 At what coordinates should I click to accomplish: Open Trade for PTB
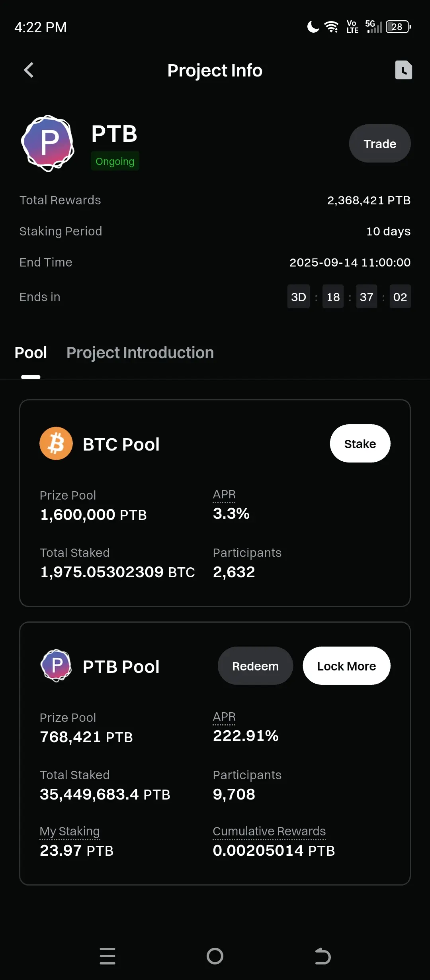click(x=380, y=143)
